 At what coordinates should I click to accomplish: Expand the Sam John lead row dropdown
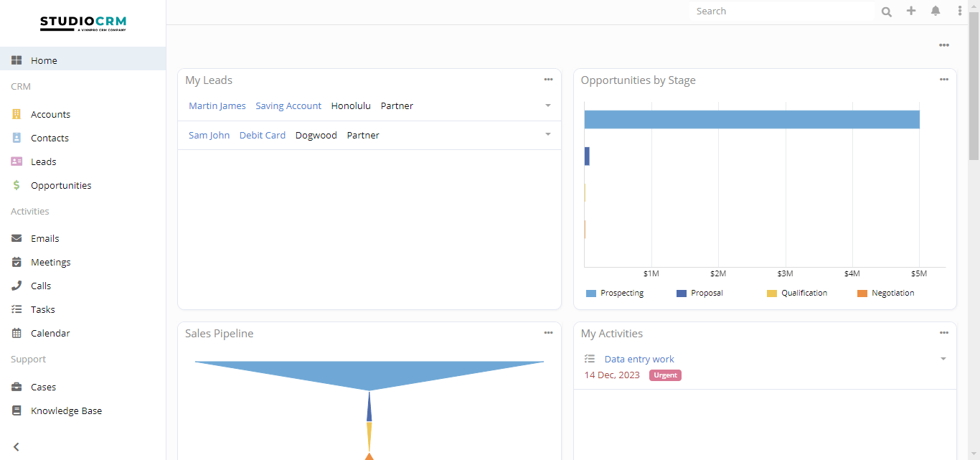pyautogui.click(x=548, y=135)
